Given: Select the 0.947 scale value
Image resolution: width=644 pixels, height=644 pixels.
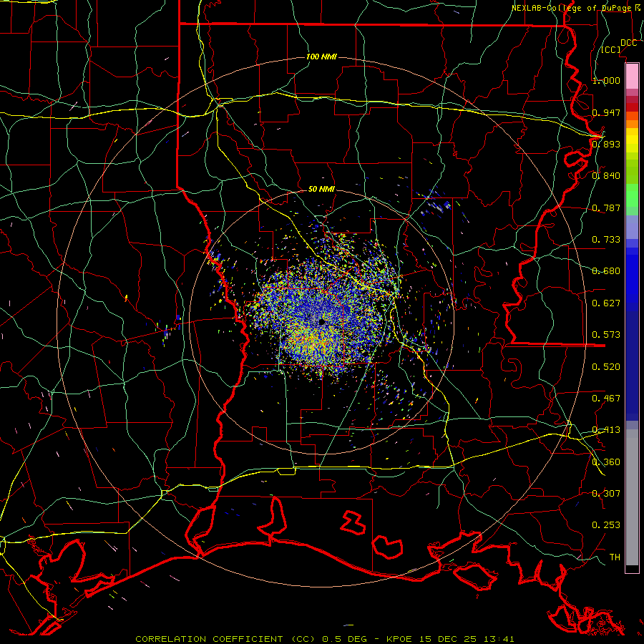Looking at the screenshot, I should [606, 112].
